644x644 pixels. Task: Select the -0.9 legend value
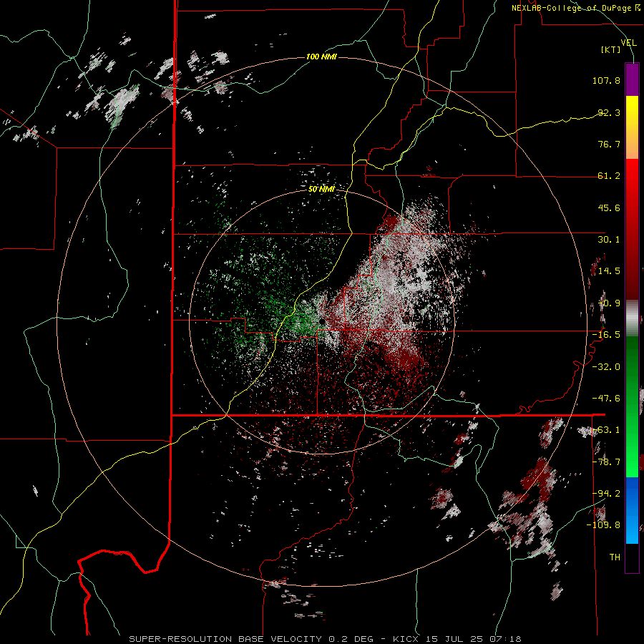[x=609, y=303]
